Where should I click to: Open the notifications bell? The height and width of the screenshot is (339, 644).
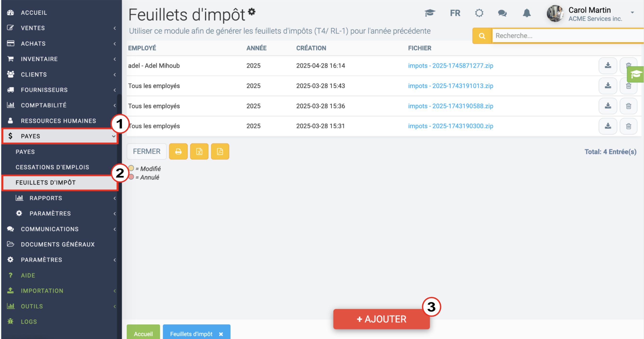(527, 13)
